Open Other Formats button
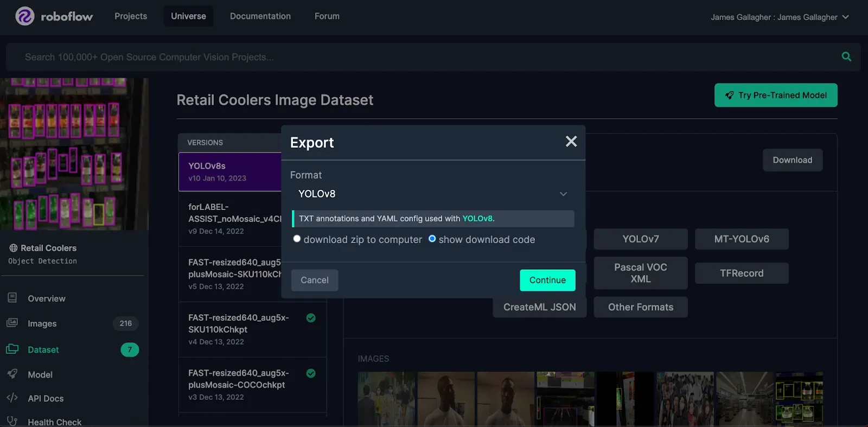The height and width of the screenshot is (427, 868). pyautogui.click(x=641, y=307)
